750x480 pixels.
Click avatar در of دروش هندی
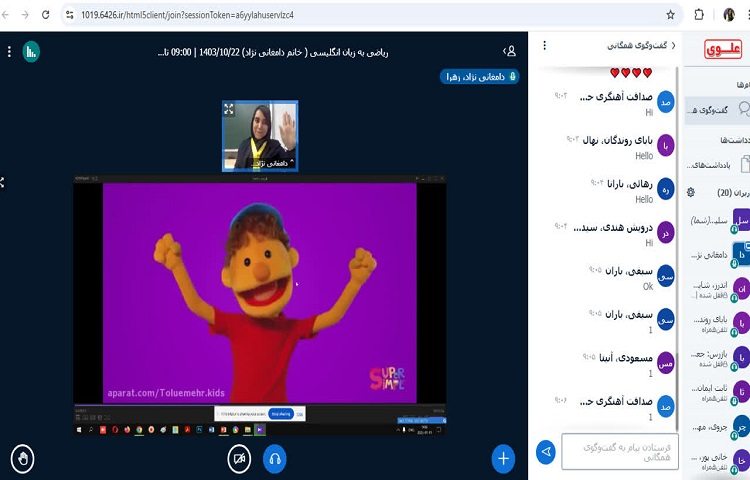click(665, 233)
